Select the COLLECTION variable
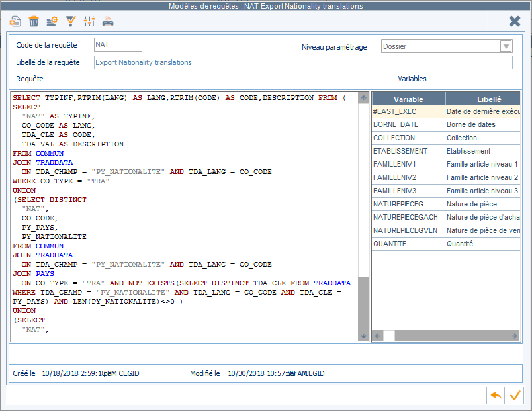The height and width of the screenshot is (411, 532). (x=408, y=138)
